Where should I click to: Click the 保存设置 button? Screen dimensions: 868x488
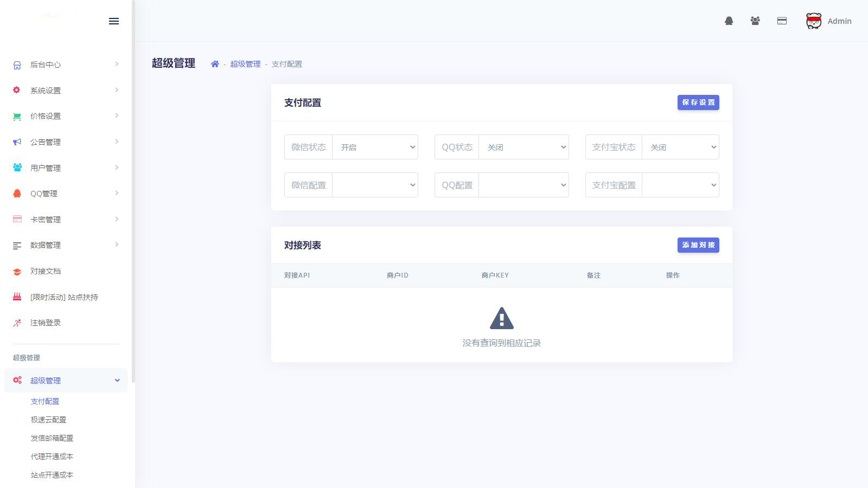(698, 102)
